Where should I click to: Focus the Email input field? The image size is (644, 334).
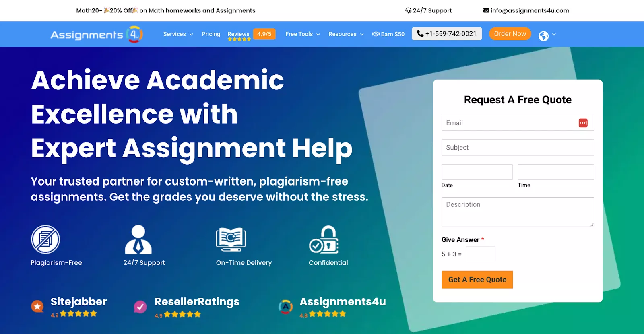518,123
